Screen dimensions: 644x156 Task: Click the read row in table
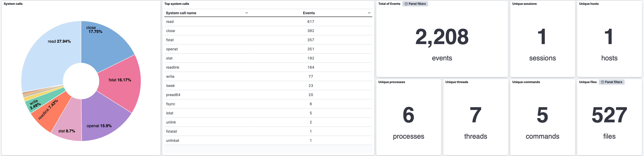pyautogui.click(x=268, y=22)
